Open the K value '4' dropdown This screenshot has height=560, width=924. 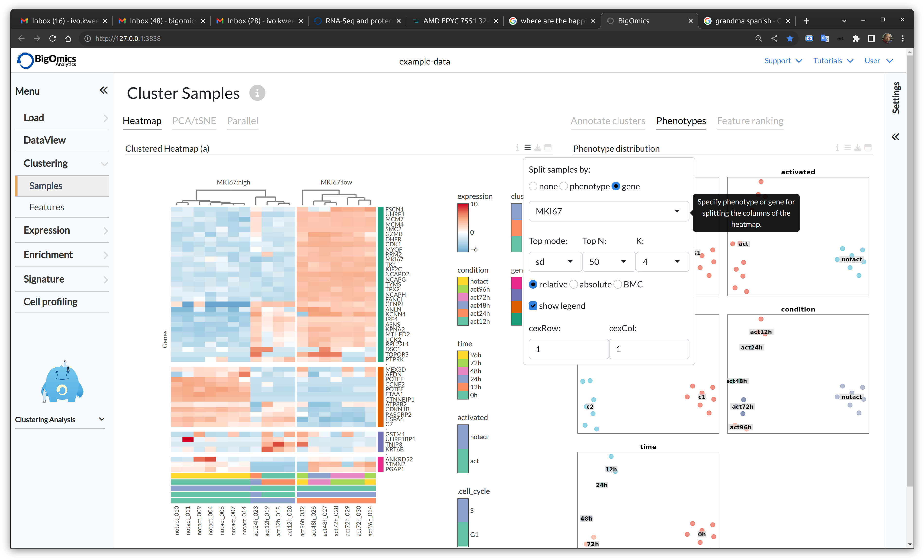pos(662,261)
